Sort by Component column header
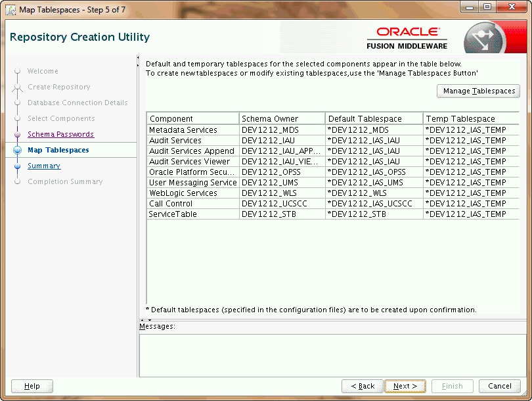The height and width of the screenshot is (401, 532). [193, 118]
